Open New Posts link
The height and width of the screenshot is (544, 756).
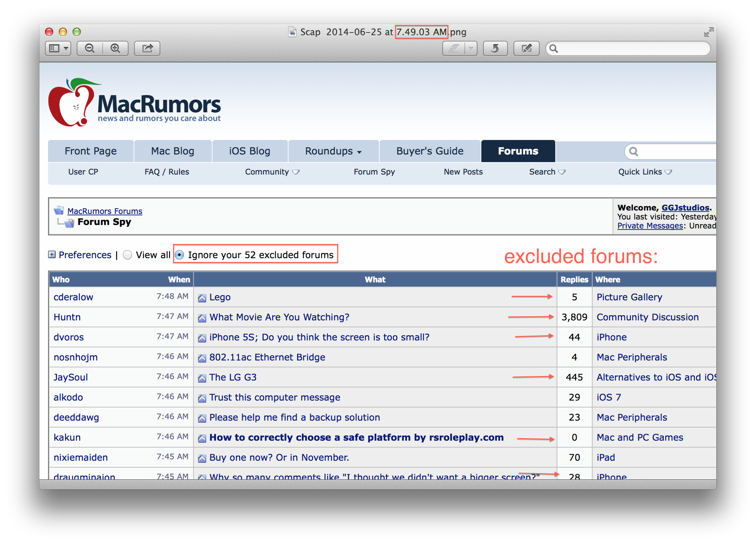point(463,172)
